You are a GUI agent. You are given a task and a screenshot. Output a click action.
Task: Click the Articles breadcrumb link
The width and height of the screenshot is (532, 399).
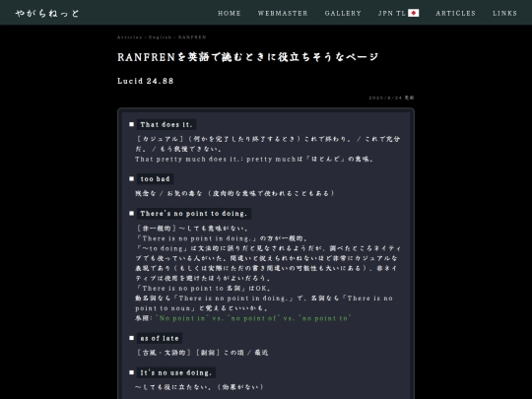130,37
